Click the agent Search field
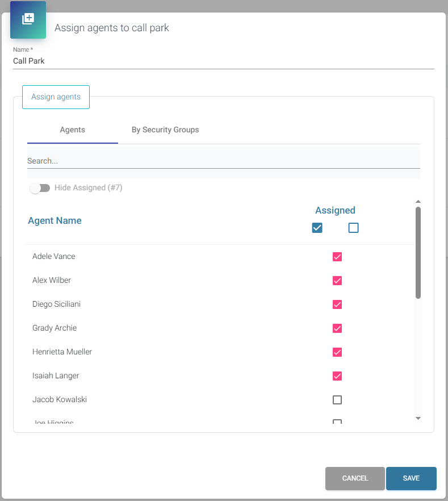The height and width of the screenshot is (501, 448). (223, 161)
